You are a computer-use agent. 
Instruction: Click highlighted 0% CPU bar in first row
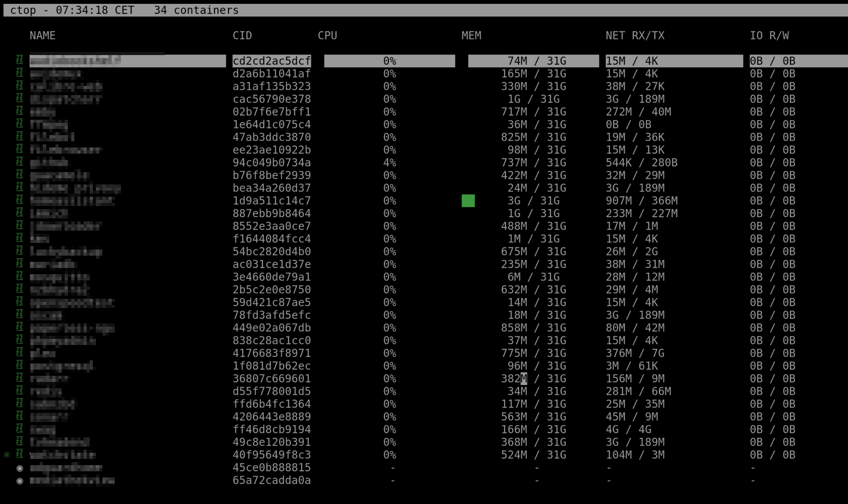389,61
